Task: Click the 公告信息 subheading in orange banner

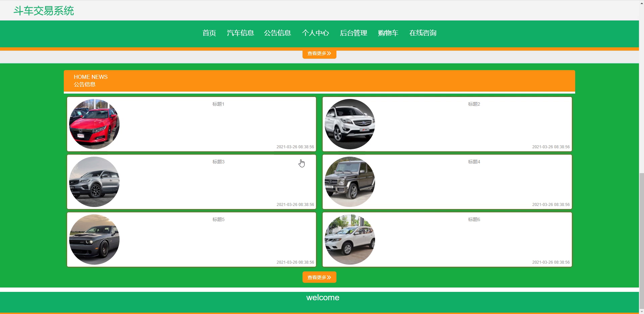Action: pyautogui.click(x=85, y=85)
